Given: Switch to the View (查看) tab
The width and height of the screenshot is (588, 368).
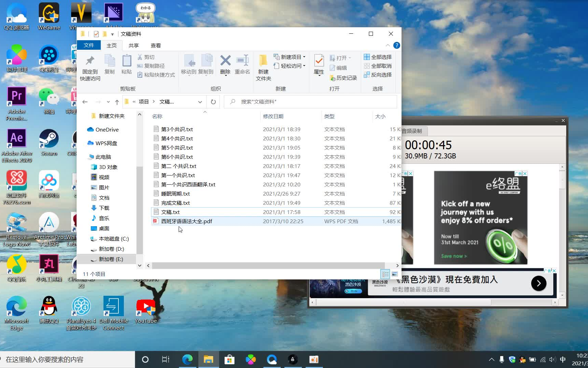Looking at the screenshot, I should [x=156, y=45].
